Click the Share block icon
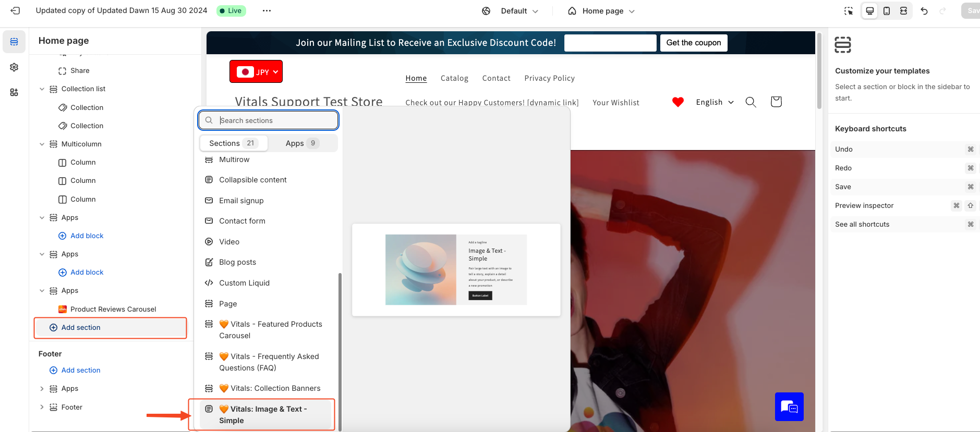This screenshot has height=432, width=980. [62, 71]
